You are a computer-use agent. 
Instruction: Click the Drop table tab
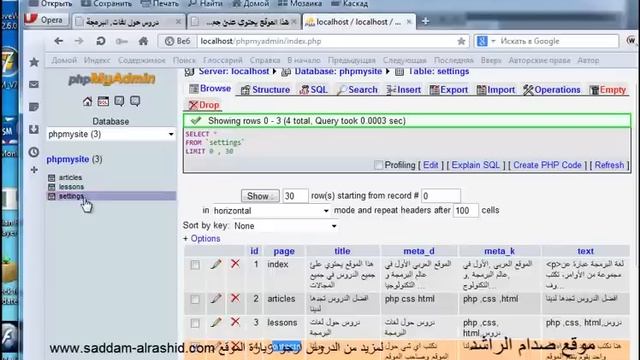pyautogui.click(x=204, y=105)
